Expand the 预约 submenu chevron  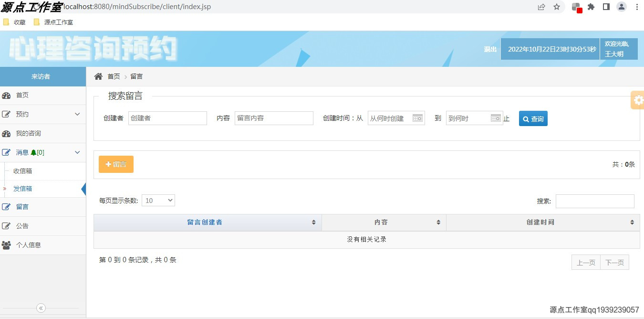click(77, 114)
